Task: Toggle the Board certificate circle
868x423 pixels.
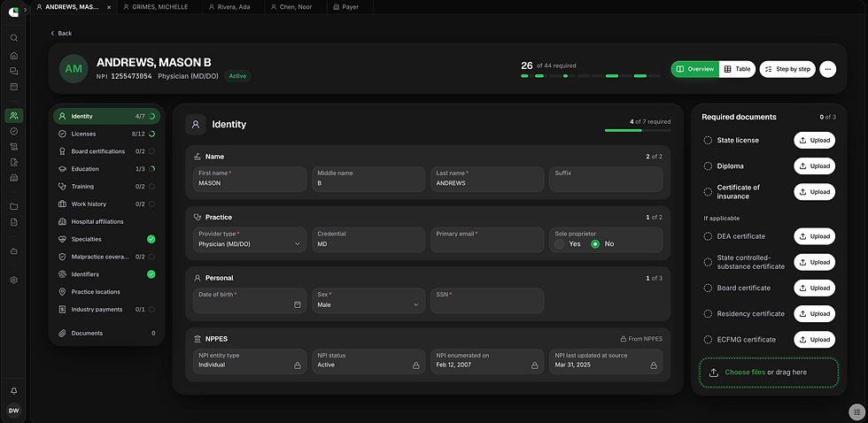Action: [708, 288]
